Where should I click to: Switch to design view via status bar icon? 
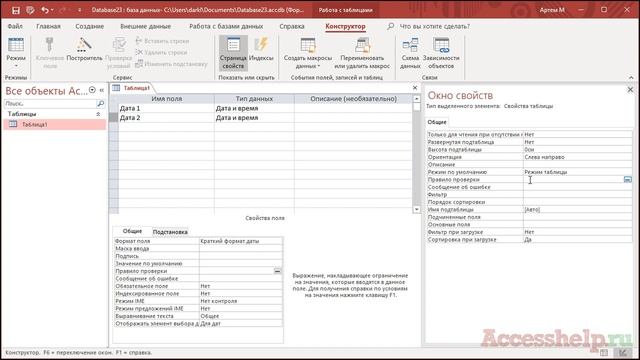[x=622, y=352]
